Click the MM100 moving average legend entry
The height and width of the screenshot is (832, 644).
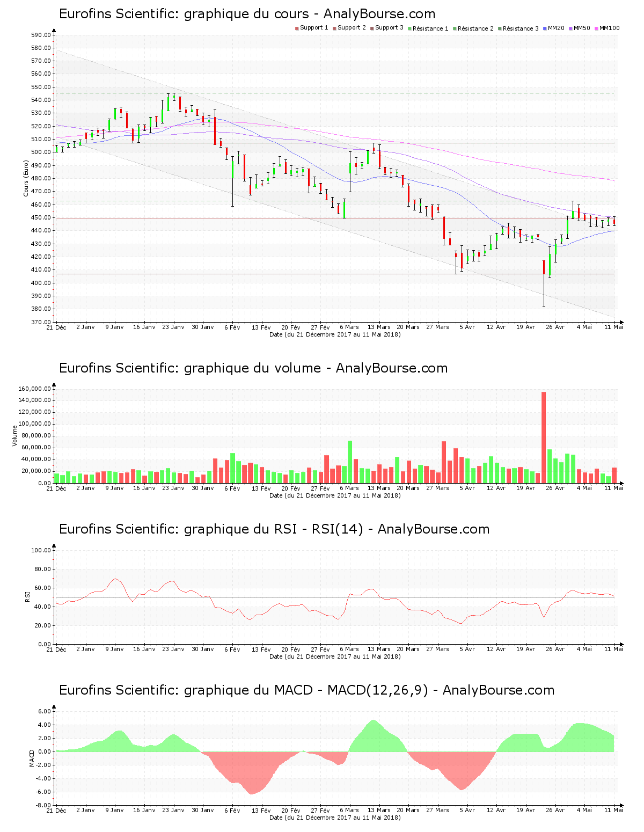(607, 28)
